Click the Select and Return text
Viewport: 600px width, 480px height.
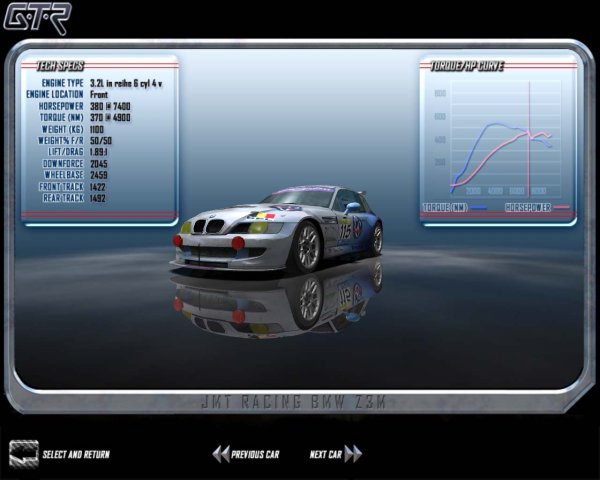(x=76, y=455)
